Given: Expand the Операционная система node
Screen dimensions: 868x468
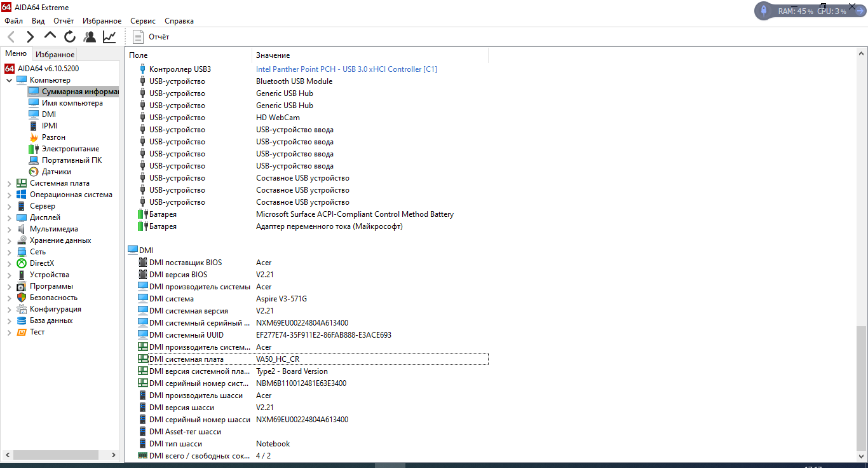Looking at the screenshot, I should (x=9, y=195).
